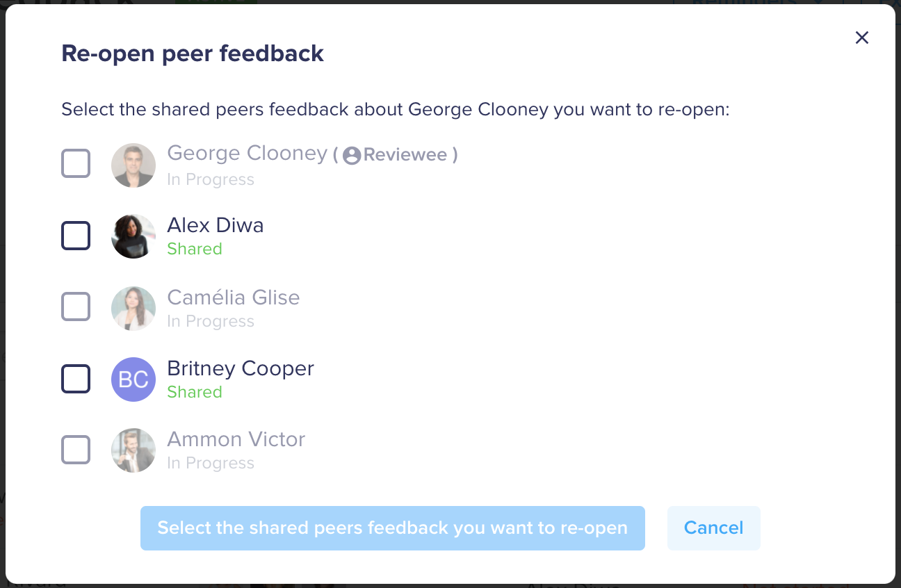This screenshot has width=901, height=588.
Task: Click Camélia Glise's avatar image
Action: click(x=133, y=308)
